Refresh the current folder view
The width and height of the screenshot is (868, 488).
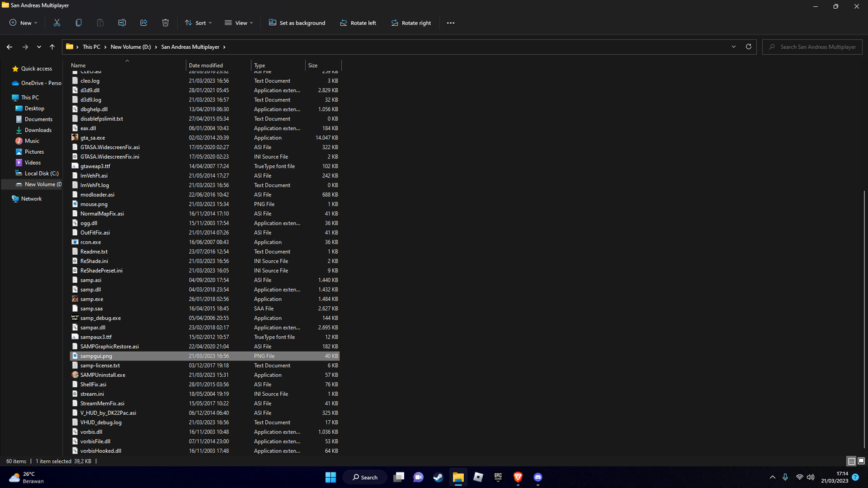(x=749, y=47)
